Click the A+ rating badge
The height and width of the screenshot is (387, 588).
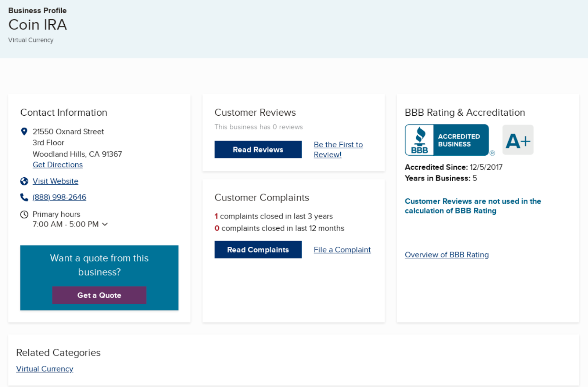pos(518,140)
